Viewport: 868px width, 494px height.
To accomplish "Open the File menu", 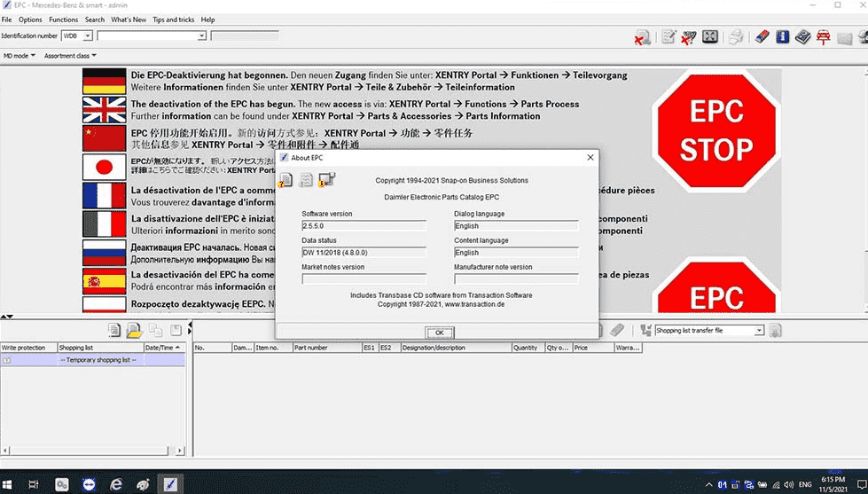I will point(6,20).
